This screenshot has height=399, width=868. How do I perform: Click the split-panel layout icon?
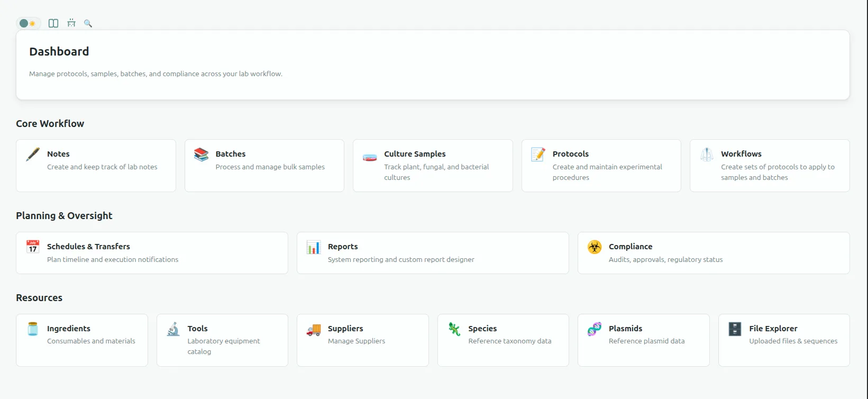tap(53, 23)
